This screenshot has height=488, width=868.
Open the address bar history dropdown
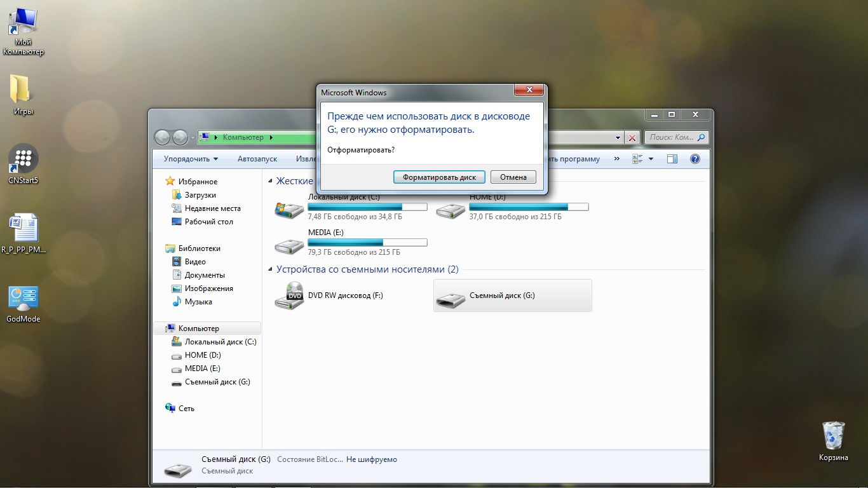coord(618,138)
